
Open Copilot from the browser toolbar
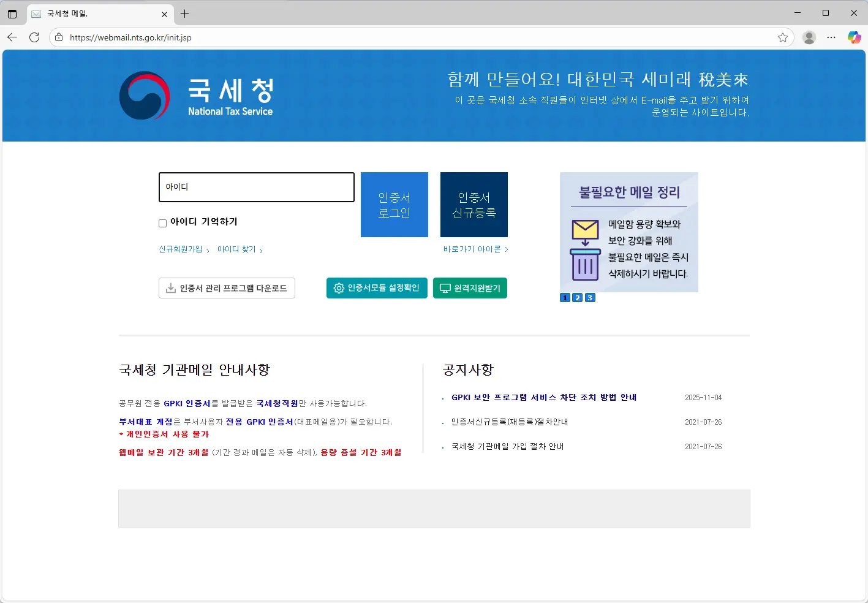pos(854,37)
